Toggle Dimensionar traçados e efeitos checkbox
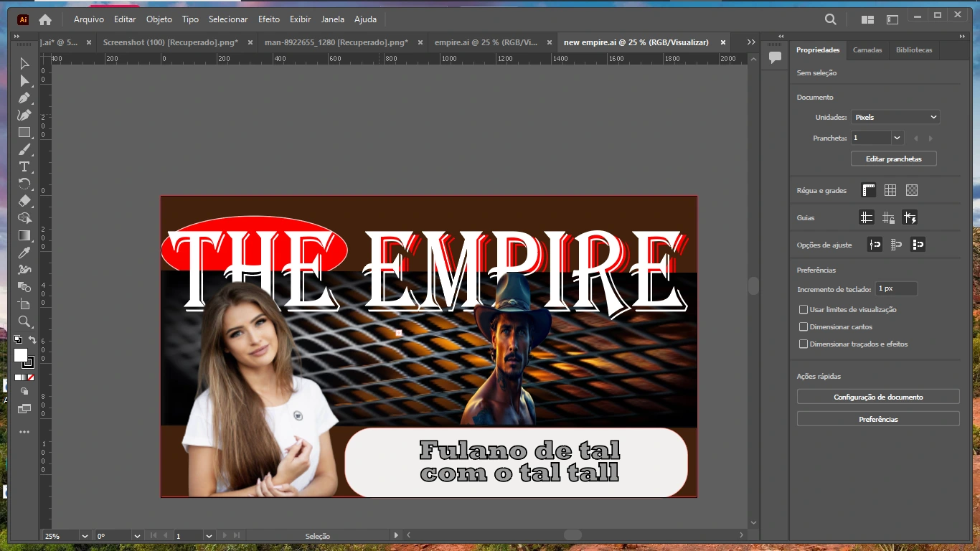Screen dimensions: 980x551 pos(804,344)
